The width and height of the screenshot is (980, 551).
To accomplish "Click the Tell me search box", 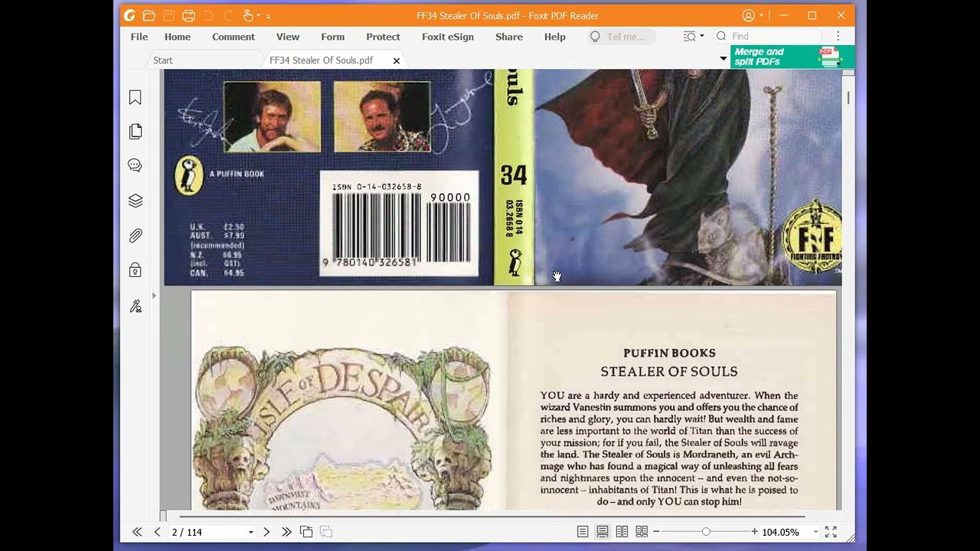I will (622, 37).
